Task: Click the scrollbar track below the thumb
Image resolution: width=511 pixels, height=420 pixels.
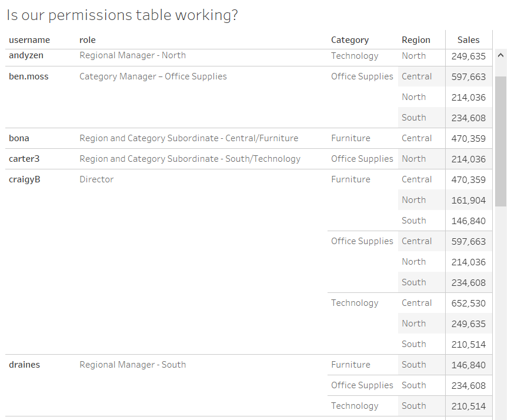Action: [500, 313]
